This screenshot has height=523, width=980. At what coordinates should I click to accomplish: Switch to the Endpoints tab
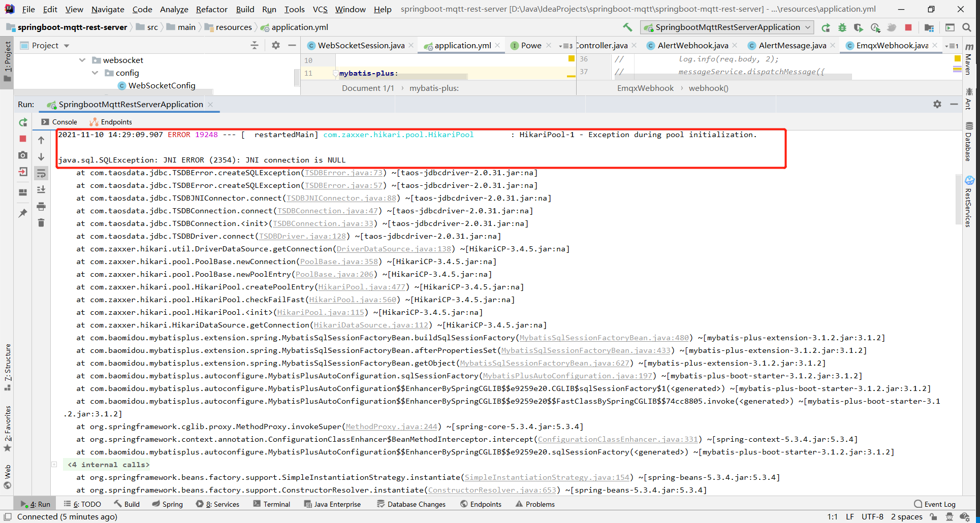115,121
